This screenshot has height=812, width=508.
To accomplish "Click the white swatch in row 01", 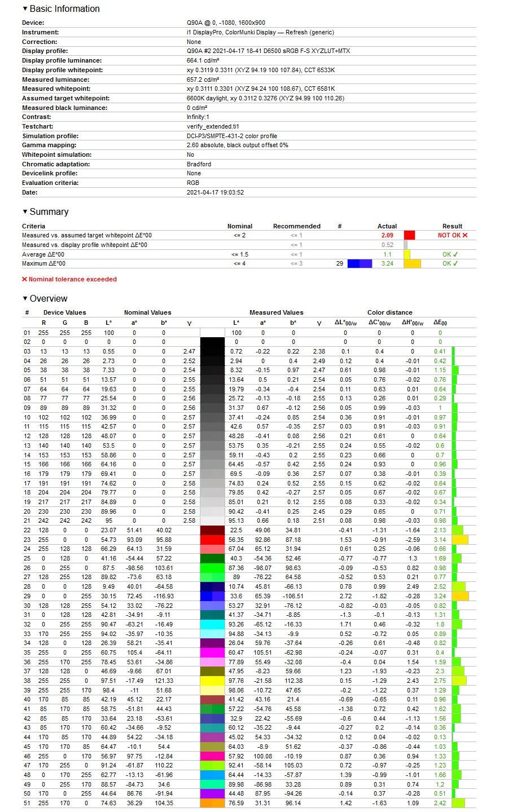I will [x=212, y=333].
